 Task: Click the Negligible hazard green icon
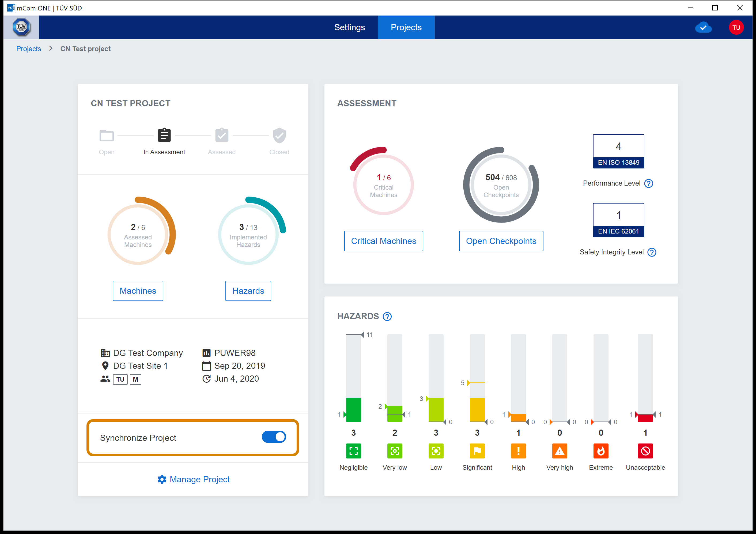tap(353, 451)
